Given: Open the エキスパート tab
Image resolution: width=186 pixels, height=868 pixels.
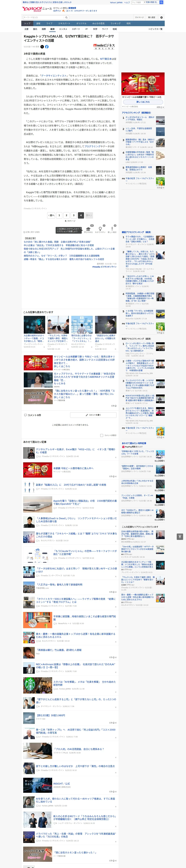Looking at the screenshot, I should click(x=64, y=24).
